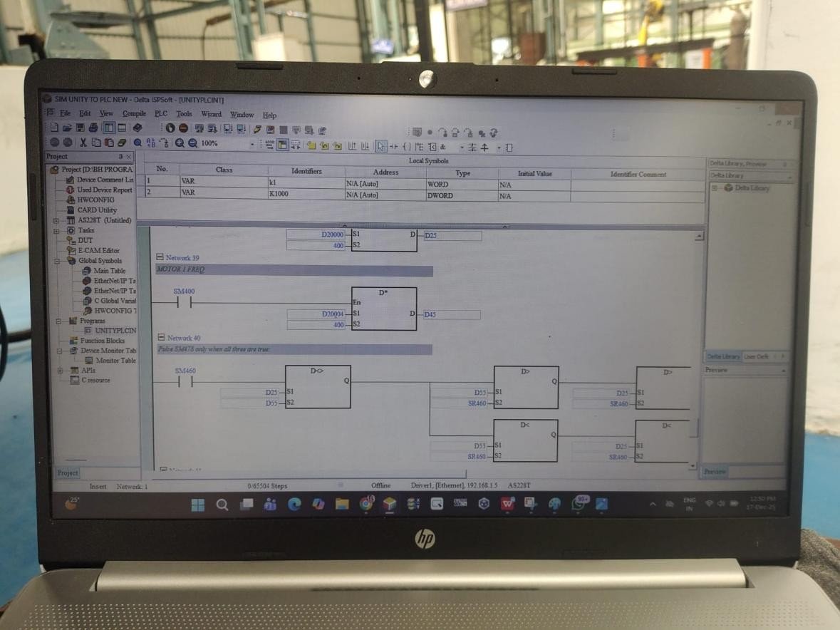Toggle the ladder selection pointer tool
This screenshot has height=630, width=840.
[380, 145]
